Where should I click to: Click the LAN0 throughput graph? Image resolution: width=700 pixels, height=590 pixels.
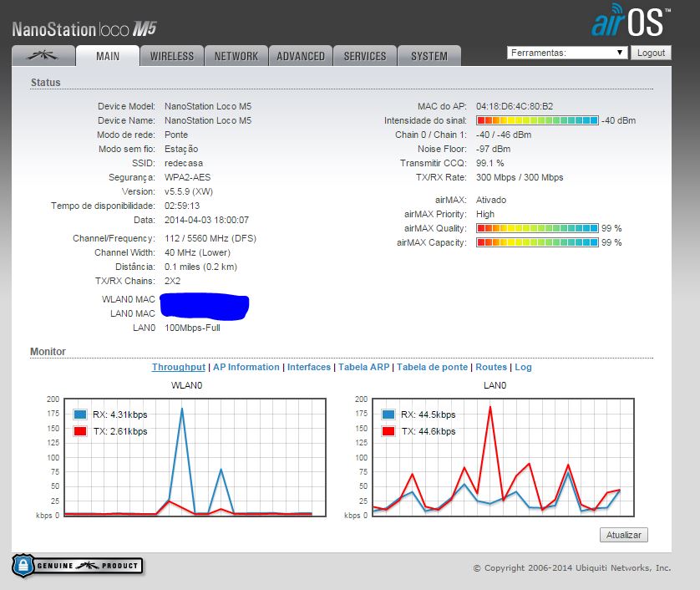pos(503,457)
